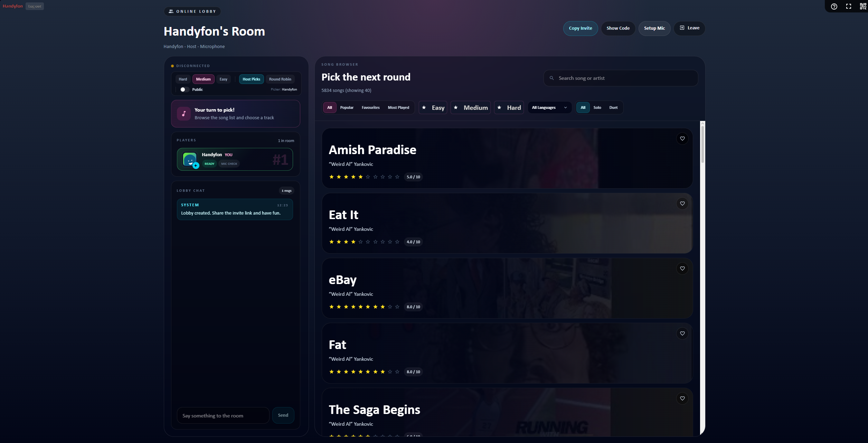Viewport: 868px width, 443px height.
Task: Switch picking mode to Round Robin
Action: pyautogui.click(x=280, y=79)
